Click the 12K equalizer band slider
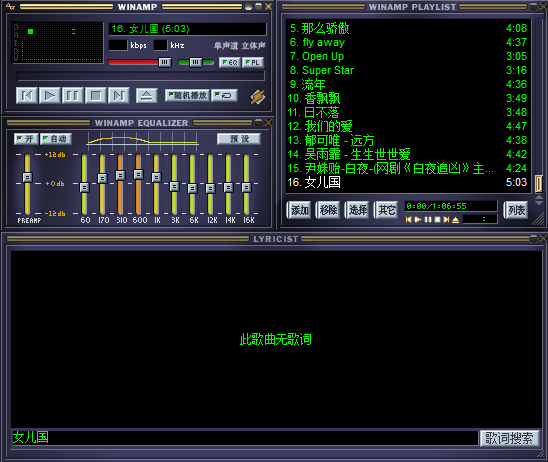The height and width of the screenshot is (462, 548). point(210,189)
